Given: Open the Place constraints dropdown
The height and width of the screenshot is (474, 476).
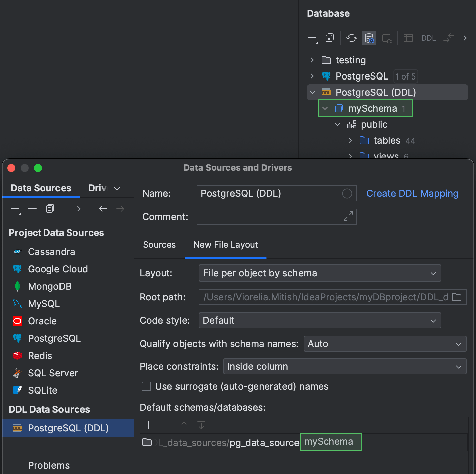Looking at the screenshot, I should click(344, 366).
